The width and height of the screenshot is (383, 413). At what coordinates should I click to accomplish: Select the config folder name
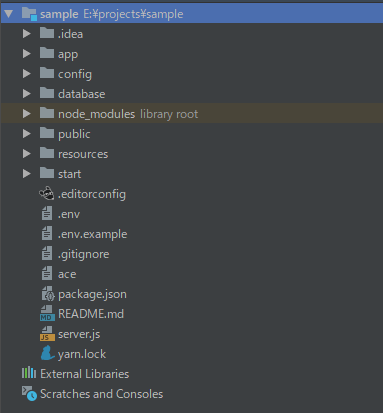pyautogui.click(x=75, y=74)
